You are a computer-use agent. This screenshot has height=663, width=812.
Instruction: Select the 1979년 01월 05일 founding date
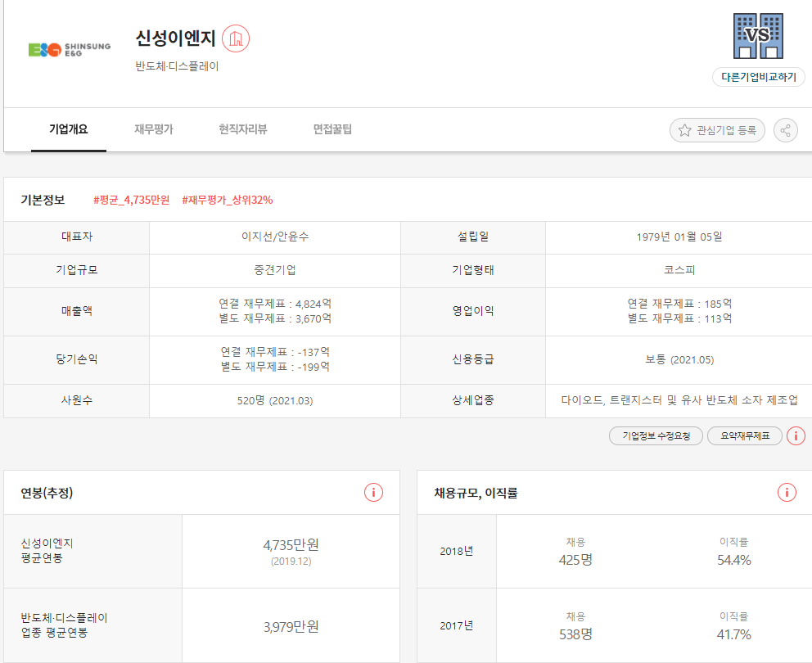tap(679, 237)
